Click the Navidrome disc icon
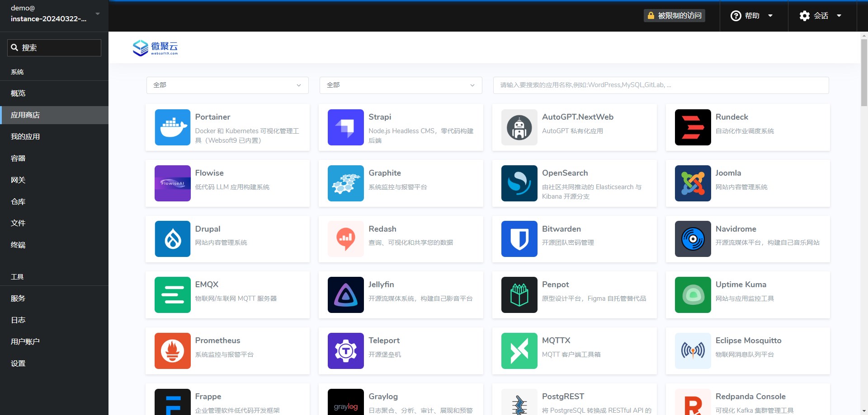This screenshot has height=415, width=868. click(693, 239)
